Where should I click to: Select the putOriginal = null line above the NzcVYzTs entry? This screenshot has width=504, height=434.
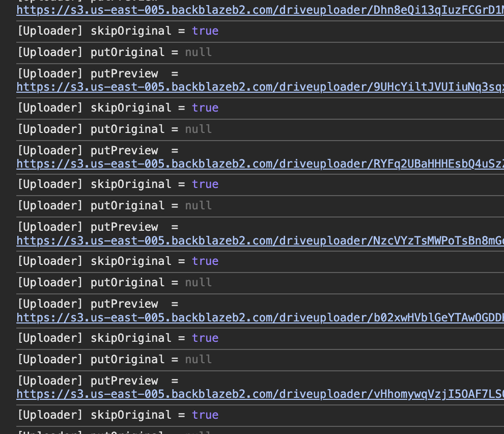pos(115,206)
